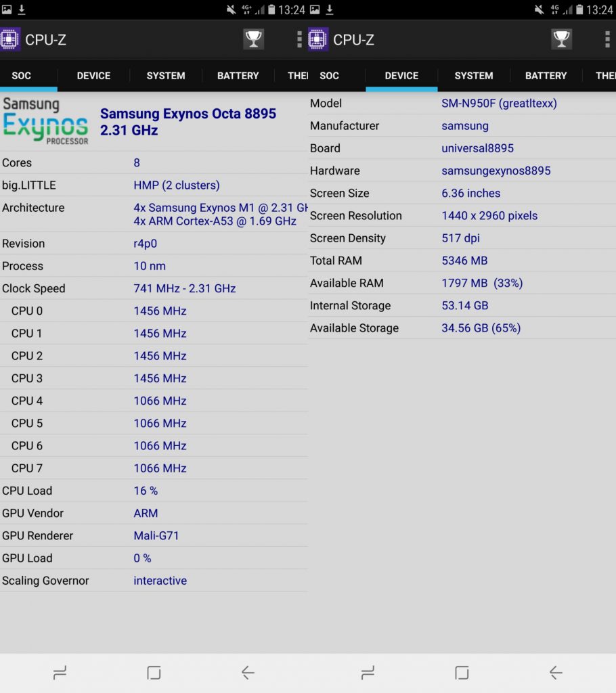
Task: Tap Clock Speed value "741 MHz - 2.31 GHz"
Action: (x=184, y=288)
